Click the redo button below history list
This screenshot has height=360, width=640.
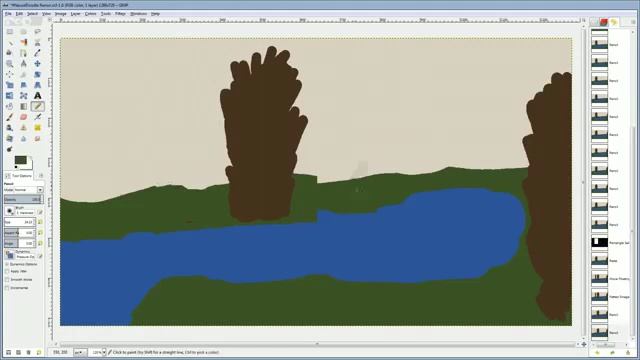pos(612,352)
